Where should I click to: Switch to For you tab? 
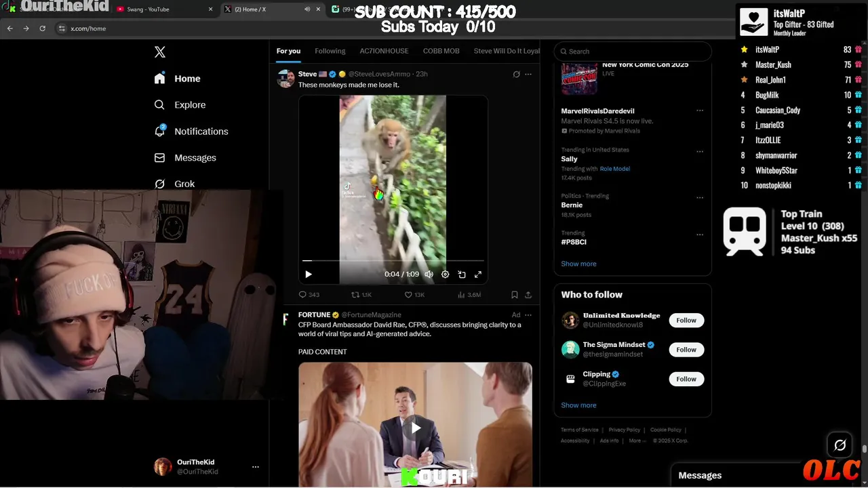(288, 51)
